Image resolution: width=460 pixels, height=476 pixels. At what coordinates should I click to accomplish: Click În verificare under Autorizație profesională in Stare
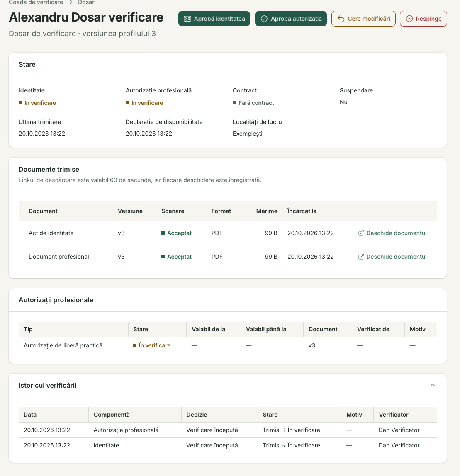click(x=144, y=103)
